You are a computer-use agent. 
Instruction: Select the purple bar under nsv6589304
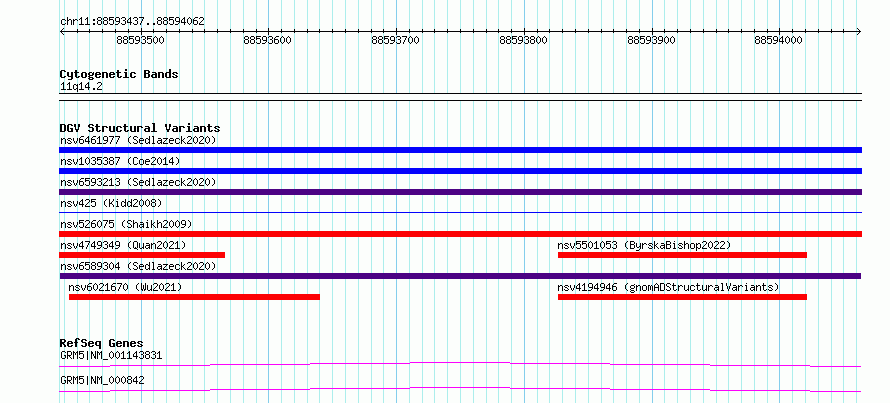[460, 276]
